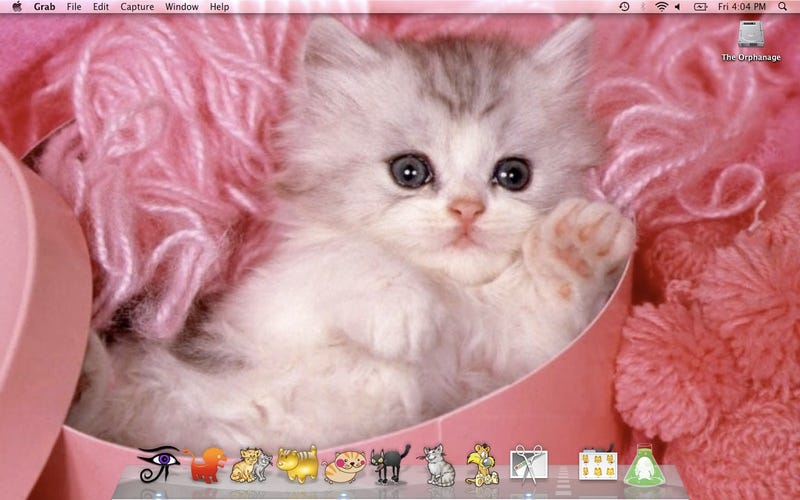Launch the orange lion dock icon
The image size is (800, 500).
(x=205, y=465)
